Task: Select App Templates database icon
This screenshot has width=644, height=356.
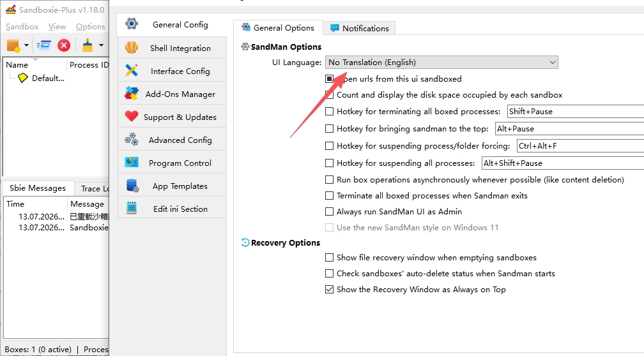Action: (x=132, y=186)
